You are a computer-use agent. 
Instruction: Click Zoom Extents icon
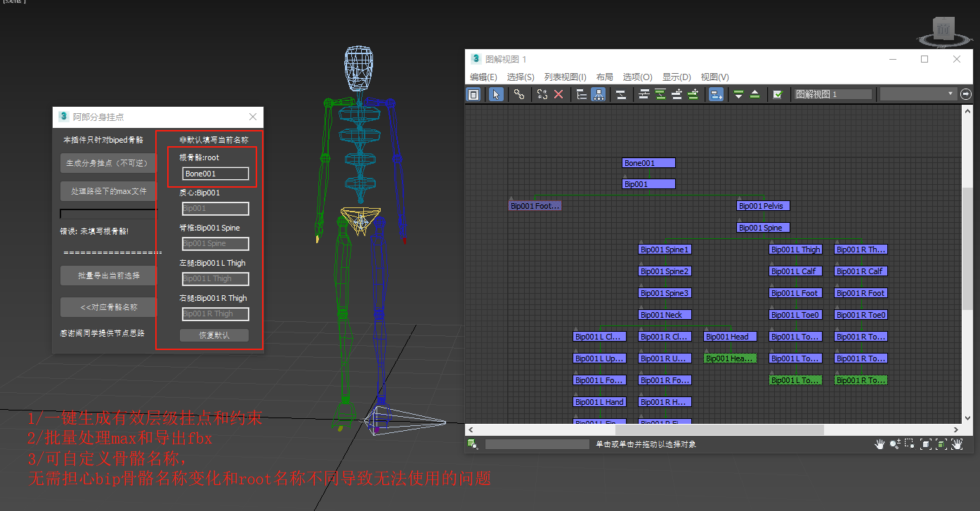[926, 444]
